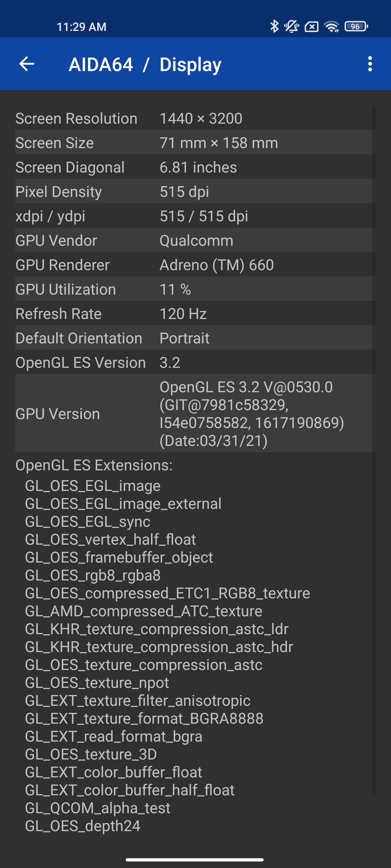Tap the no-SIM card status icon

311,26
